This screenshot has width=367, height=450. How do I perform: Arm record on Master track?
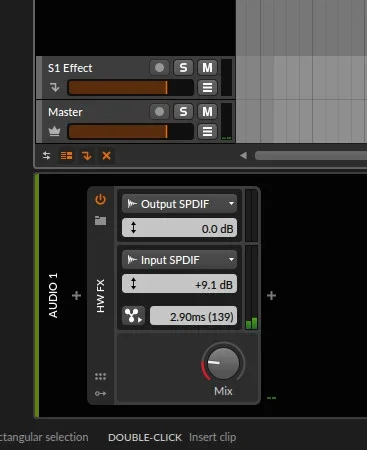click(x=159, y=112)
